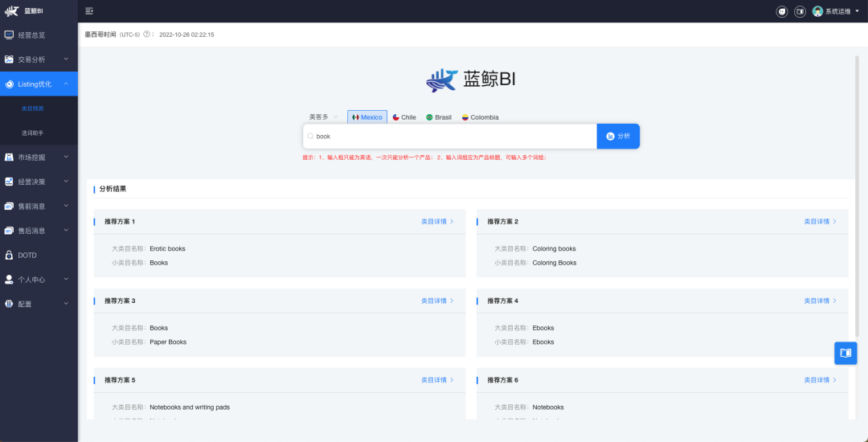The image size is (868, 442).
Task: Collapse the sidebar with the menu fold icon
Action: pyautogui.click(x=89, y=11)
